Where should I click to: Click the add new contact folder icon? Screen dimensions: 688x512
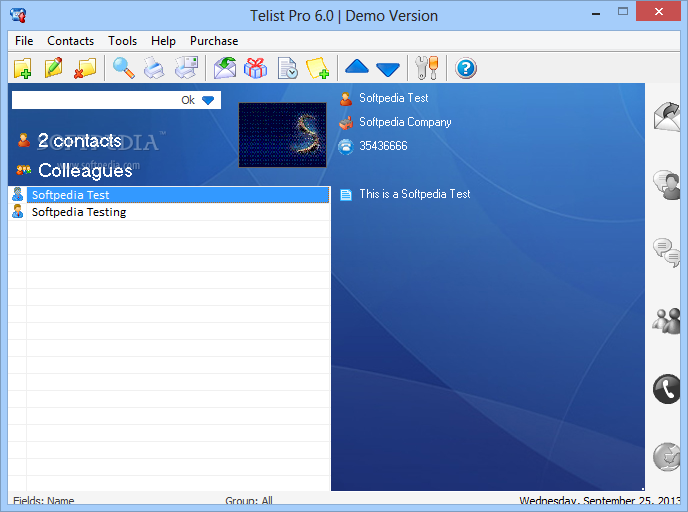point(22,68)
